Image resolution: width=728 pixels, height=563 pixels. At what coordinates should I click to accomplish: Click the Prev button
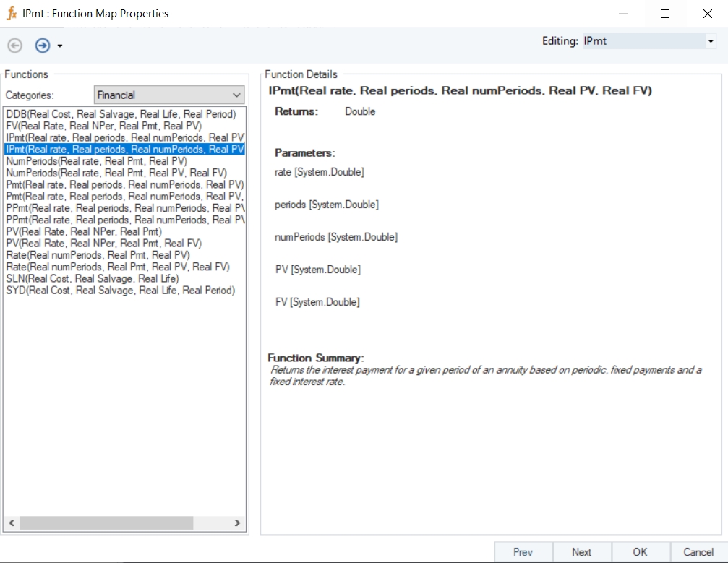[x=523, y=552]
